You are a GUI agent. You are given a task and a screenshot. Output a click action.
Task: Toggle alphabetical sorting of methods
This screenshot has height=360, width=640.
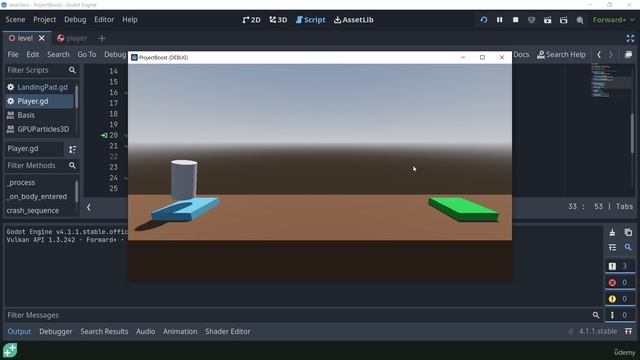pos(72,149)
